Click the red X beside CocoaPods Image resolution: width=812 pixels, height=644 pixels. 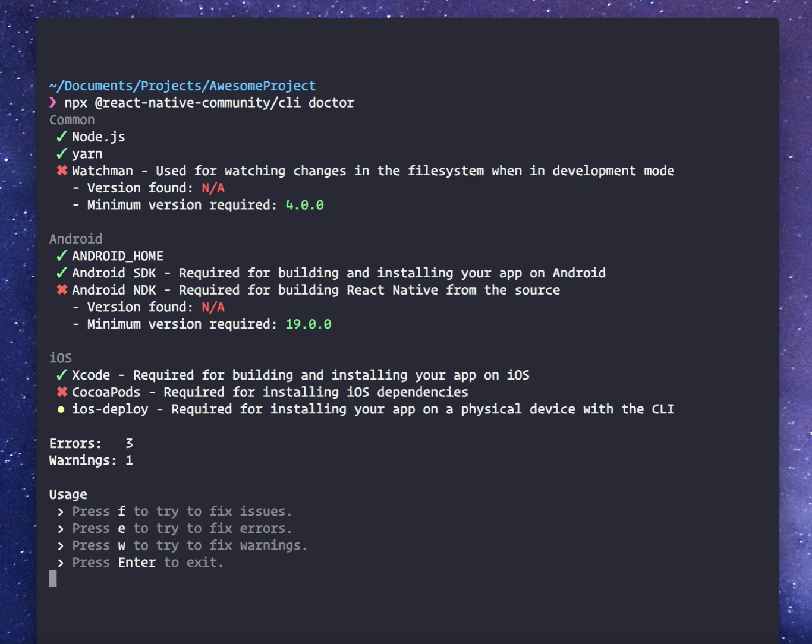[62, 392]
